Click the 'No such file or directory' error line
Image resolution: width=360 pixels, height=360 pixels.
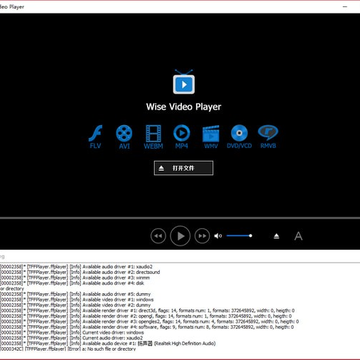pyautogui.click(x=68, y=349)
